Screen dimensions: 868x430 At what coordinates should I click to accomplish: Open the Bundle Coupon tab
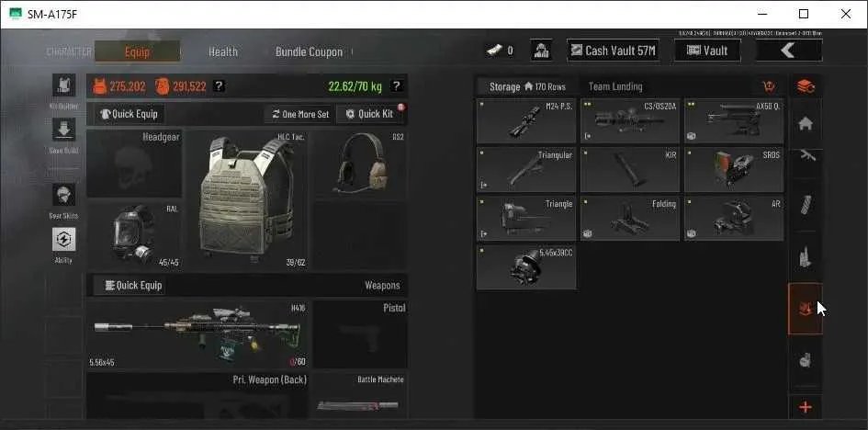pos(309,52)
